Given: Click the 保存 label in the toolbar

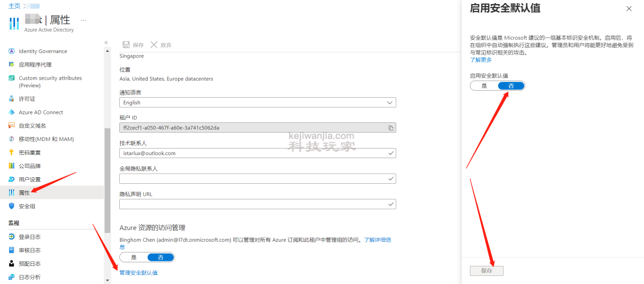Looking at the screenshot, I should coord(138,45).
